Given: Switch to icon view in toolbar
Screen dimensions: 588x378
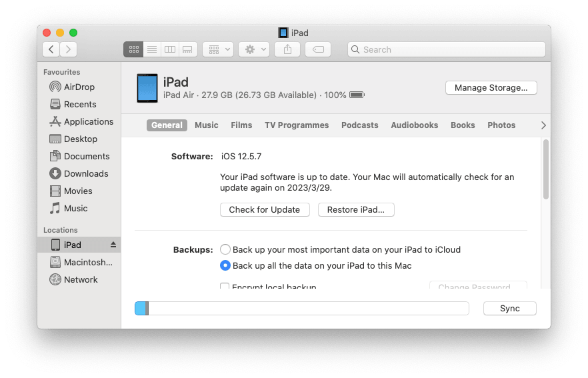Looking at the screenshot, I should tap(133, 49).
